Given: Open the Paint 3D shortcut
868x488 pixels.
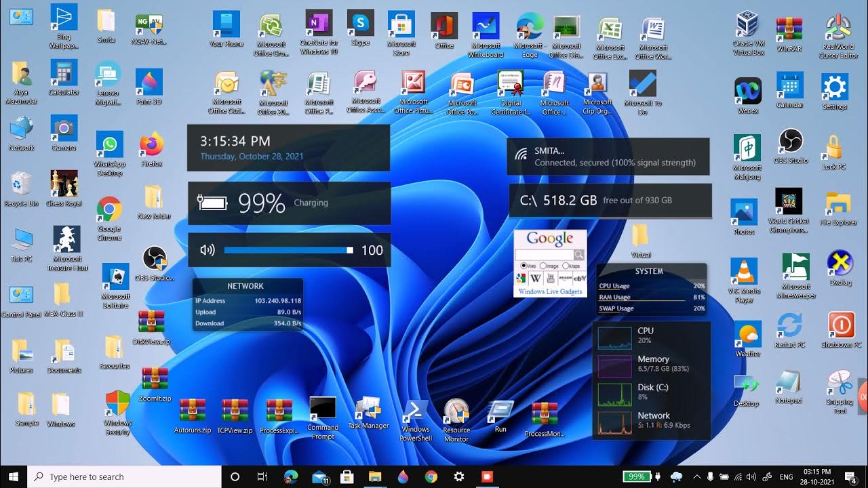Looking at the screenshot, I should (149, 87).
